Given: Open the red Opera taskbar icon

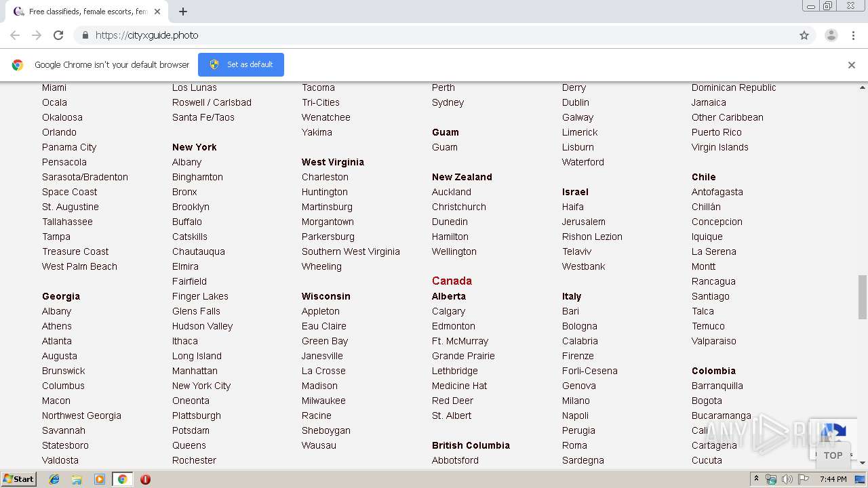Looking at the screenshot, I should point(145,479).
